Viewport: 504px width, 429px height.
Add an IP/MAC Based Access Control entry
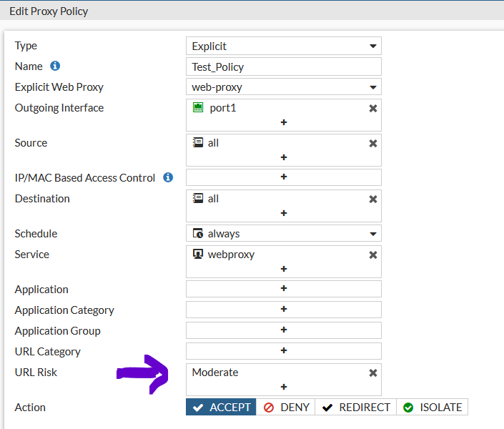click(x=283, y=177)
